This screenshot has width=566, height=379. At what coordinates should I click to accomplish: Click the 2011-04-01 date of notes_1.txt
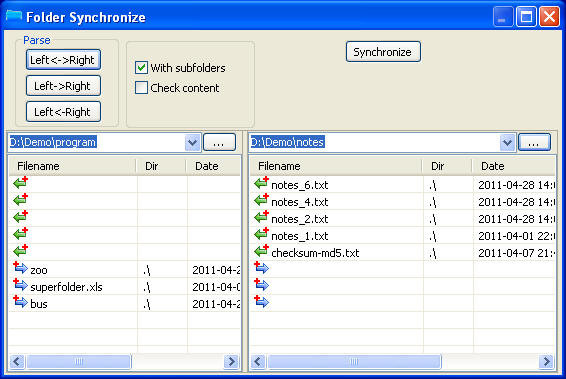point(517,236)
